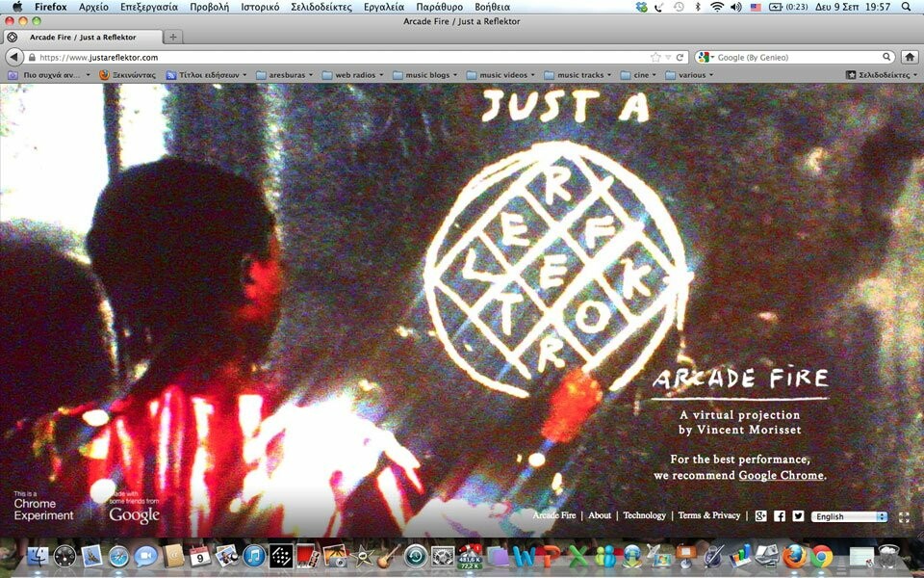Share the page via the Twitter icon
Screen dimensions: 924x578
click(x=798, y=516)
